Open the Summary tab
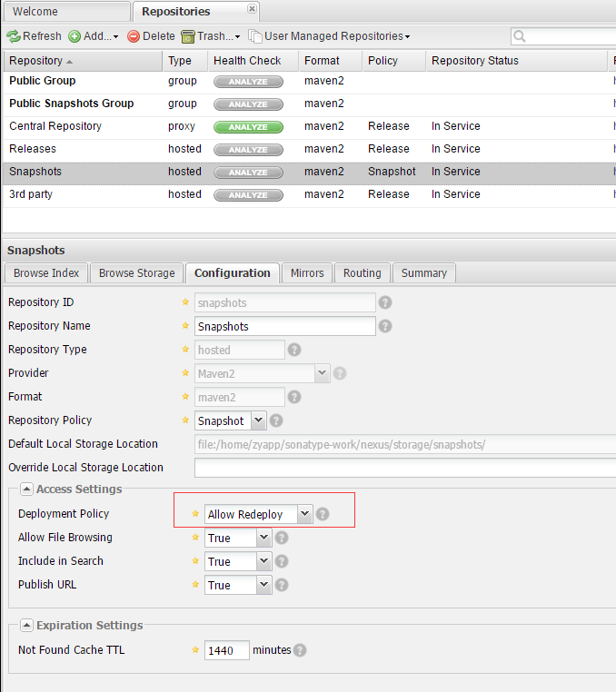The width and height of the screenshot is (616, 692). click(x=424, y=273)
